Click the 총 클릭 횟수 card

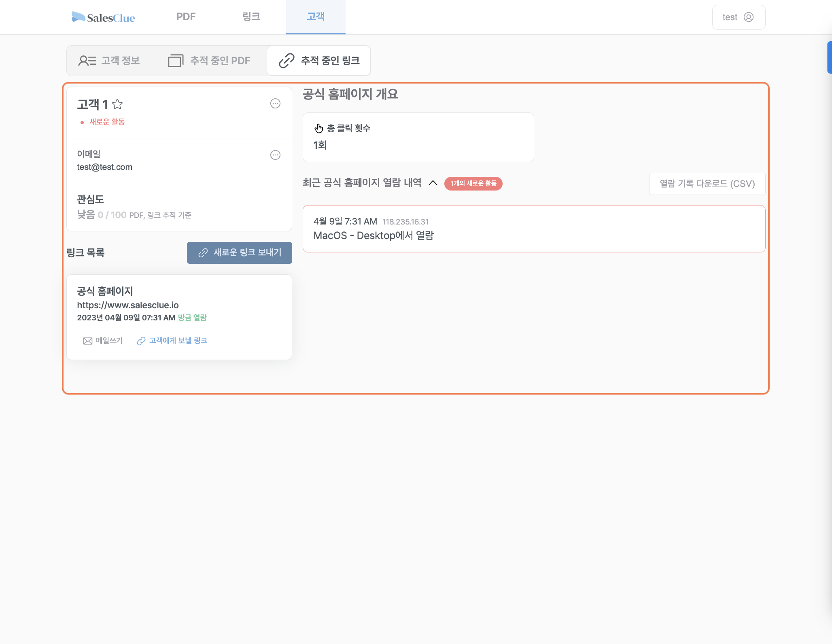[418, 138]
